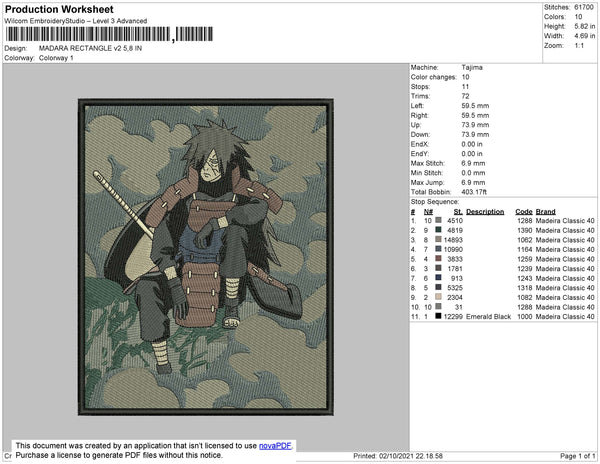Click the 'Right:' measurement label
The image size is (600, 464).
[x=419, y=116]
